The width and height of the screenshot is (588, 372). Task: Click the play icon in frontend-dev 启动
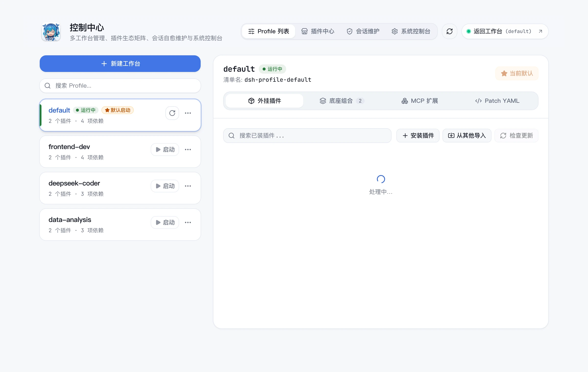[158, 150]
